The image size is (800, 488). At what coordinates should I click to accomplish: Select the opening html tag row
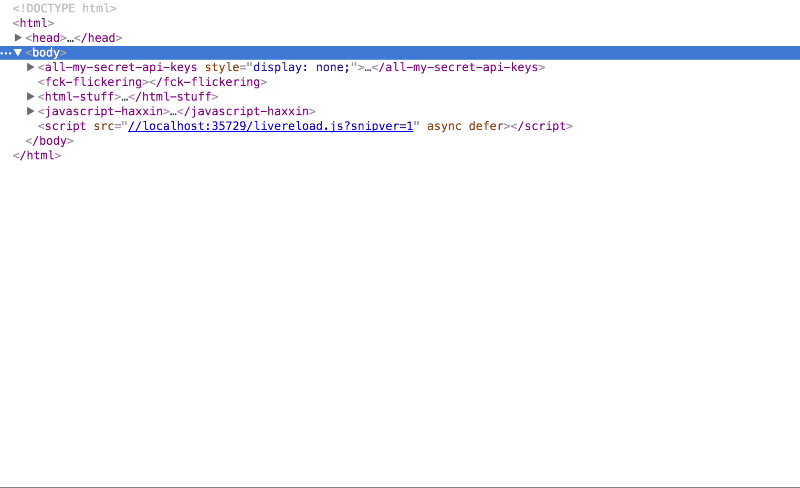(x=33, y=23)
